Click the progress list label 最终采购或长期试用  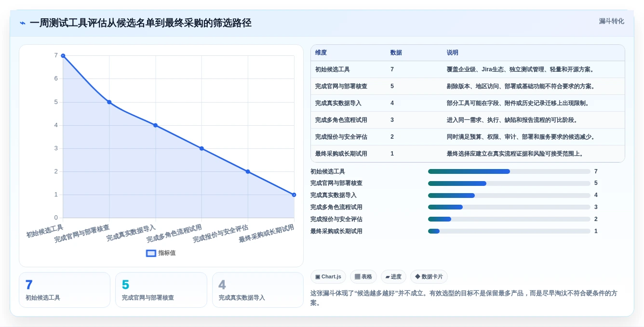tap(336, 231)
